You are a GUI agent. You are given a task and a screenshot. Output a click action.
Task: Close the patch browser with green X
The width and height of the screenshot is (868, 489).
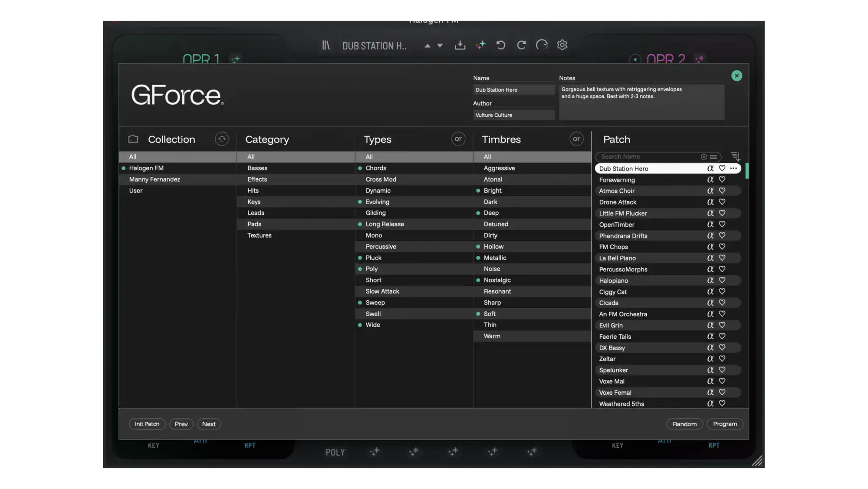pos(736,76)
